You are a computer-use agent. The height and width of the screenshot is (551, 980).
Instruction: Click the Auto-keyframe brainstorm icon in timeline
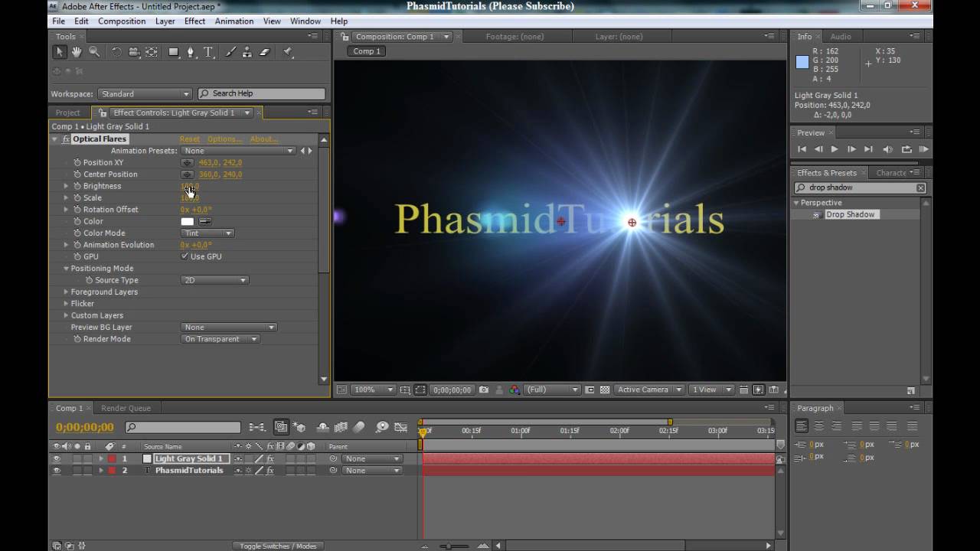click(x=381, y=427)
